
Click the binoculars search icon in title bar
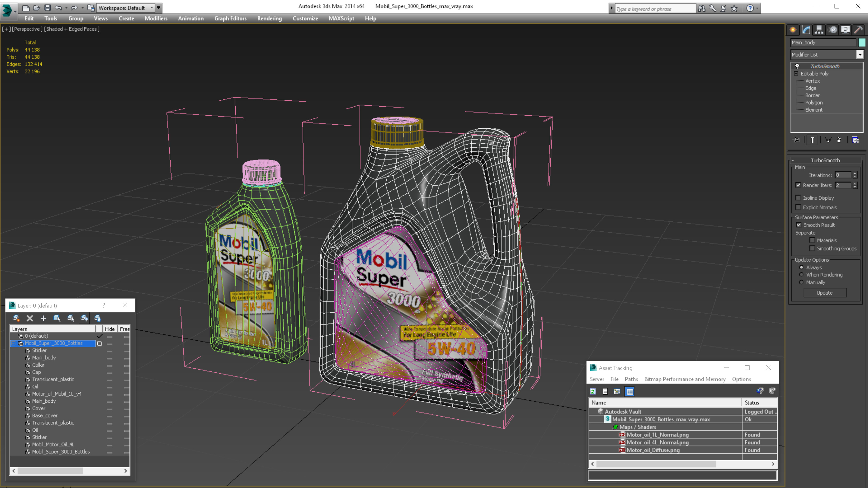(x=702, y=8)
